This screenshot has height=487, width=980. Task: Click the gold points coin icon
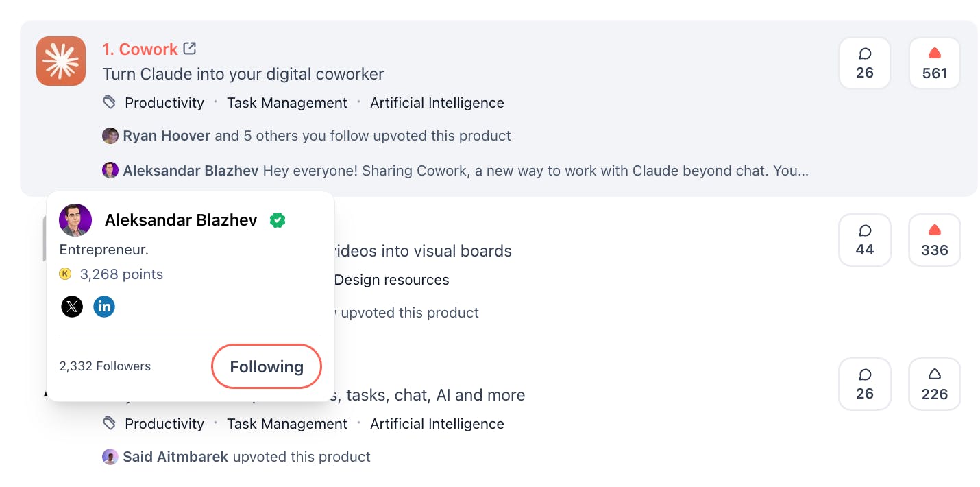click(66, 274)
